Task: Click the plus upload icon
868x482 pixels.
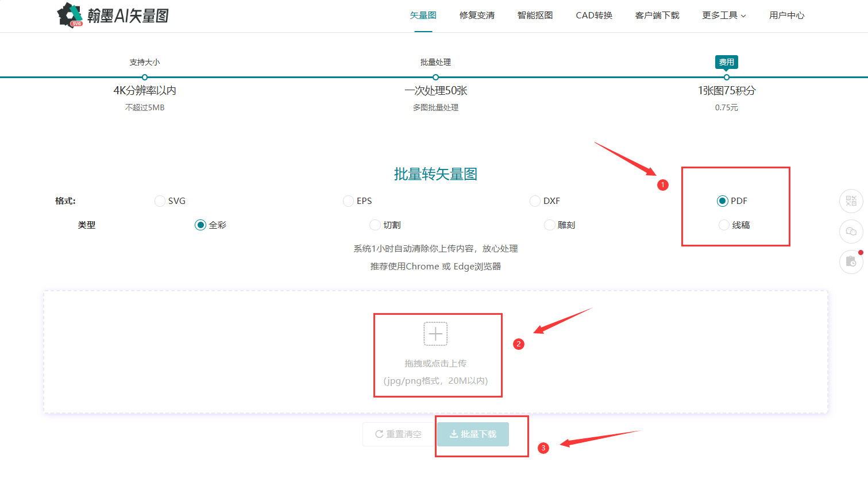Action: click(x=435, y=334)
